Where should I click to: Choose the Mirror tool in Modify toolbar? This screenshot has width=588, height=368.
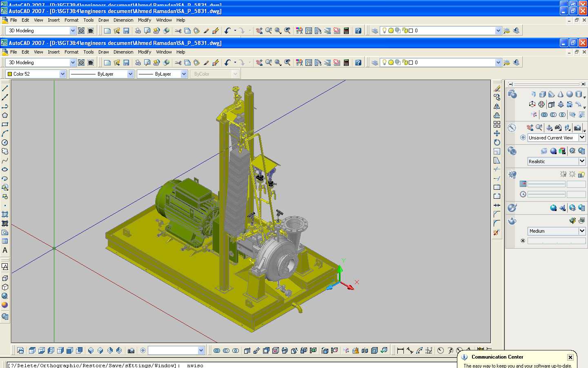click(x=497, y=106)
